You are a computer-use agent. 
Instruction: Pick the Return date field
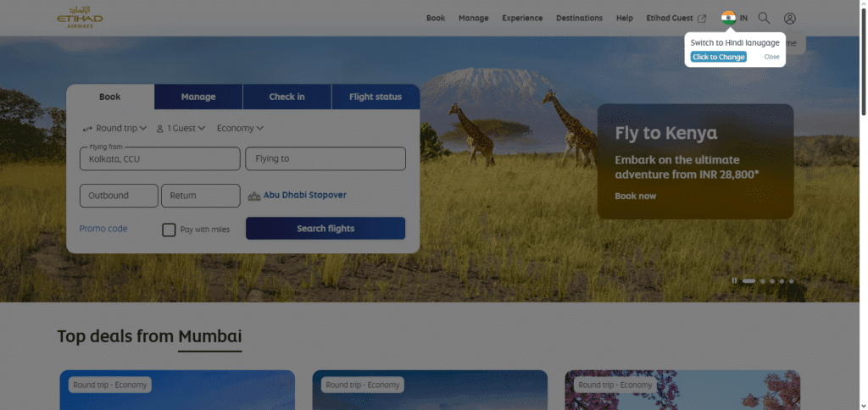pos(200,196)
